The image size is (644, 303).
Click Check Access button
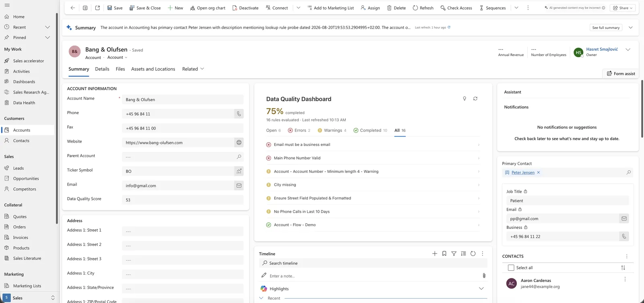(x=456, y=8)
